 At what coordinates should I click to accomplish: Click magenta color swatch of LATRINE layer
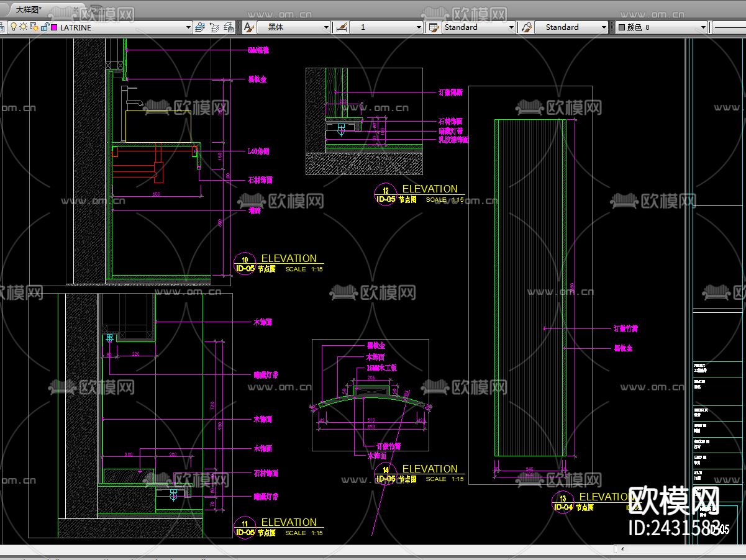[x=54, y=27]
